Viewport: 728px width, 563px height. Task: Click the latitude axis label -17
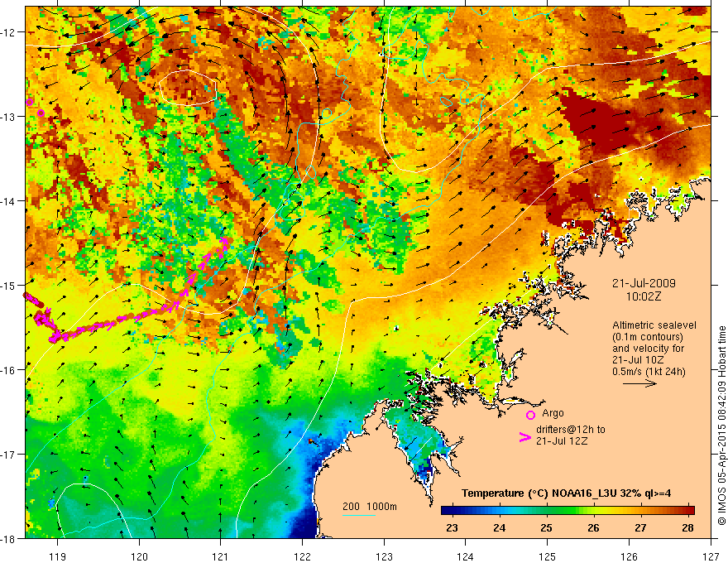coord(9,455)
